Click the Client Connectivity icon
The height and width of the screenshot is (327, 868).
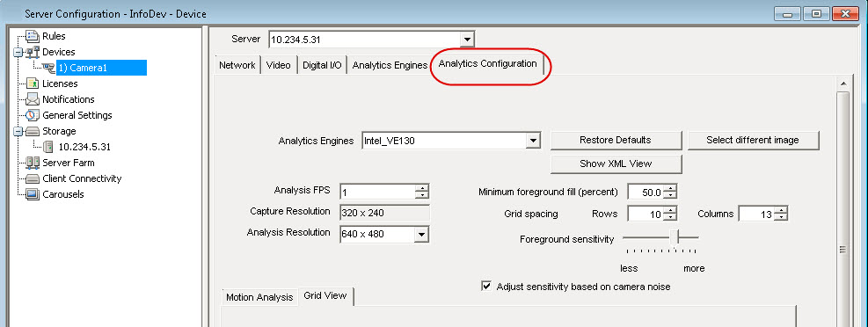click(33, 178)
